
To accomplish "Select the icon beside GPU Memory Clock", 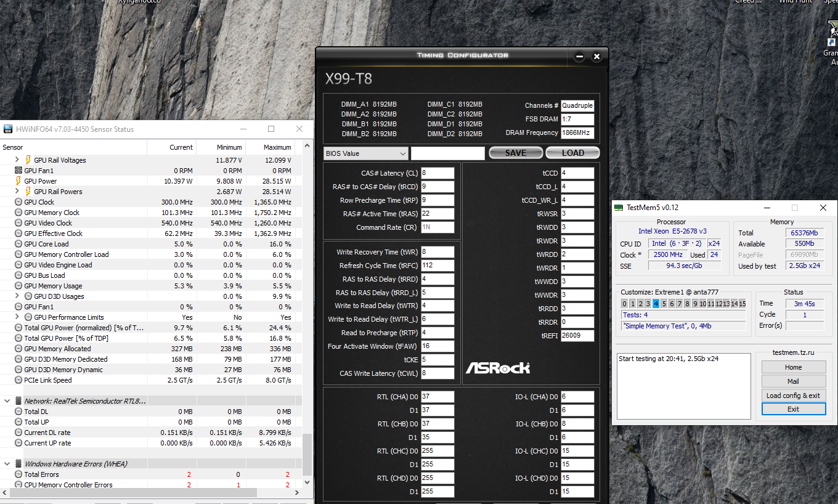I will 18,213.
